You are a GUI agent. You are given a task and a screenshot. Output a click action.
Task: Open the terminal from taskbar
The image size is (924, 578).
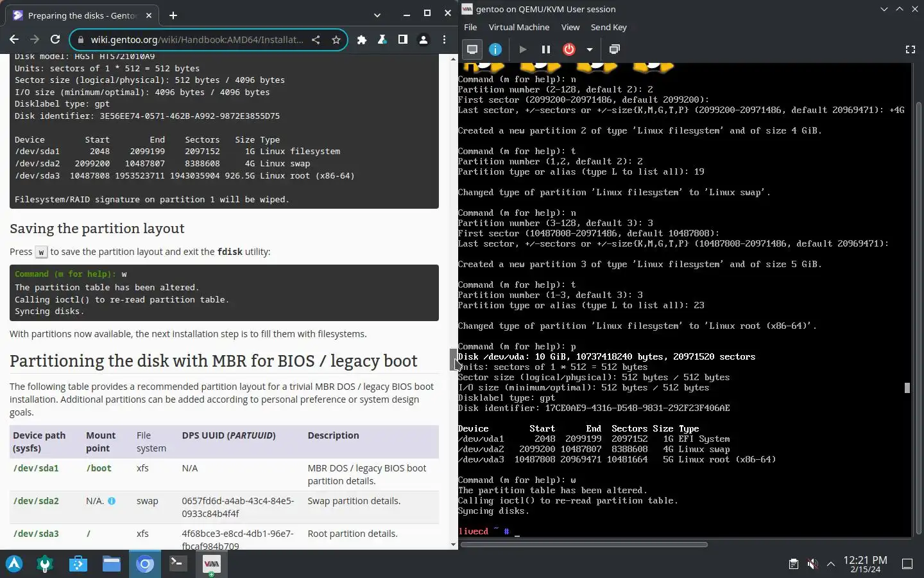pyautogui.click(x=178, y=564)
